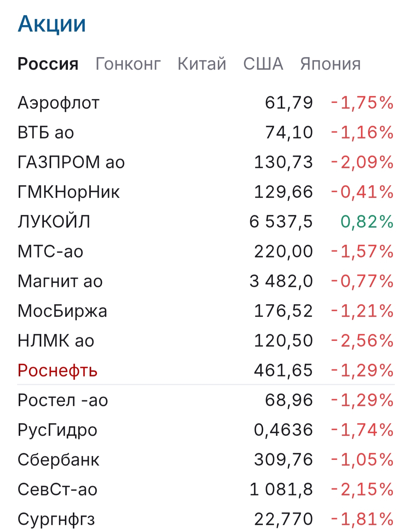Click the СевСт-ао stock name

click(x=58, y=490)
